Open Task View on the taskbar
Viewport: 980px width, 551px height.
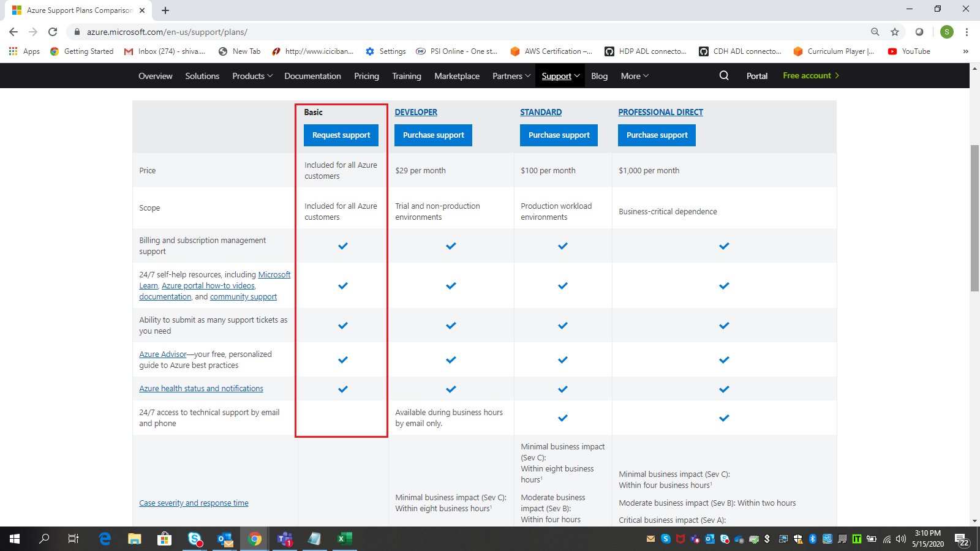(x=73, y=539)
